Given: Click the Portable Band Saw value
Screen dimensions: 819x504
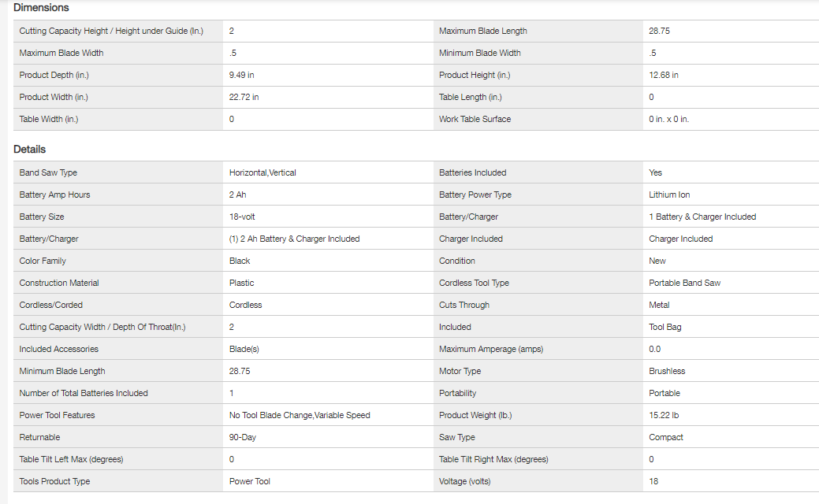Looking at the screenshot, I should pos(684,283).
